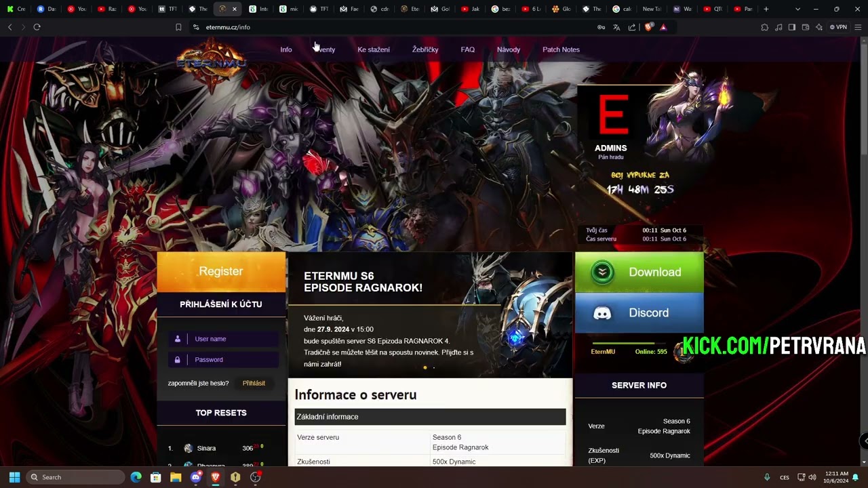Image resolution: width=868 pixels, height=488 pixels.
Task: Click the orange Register button
Action: coord(221,271)
